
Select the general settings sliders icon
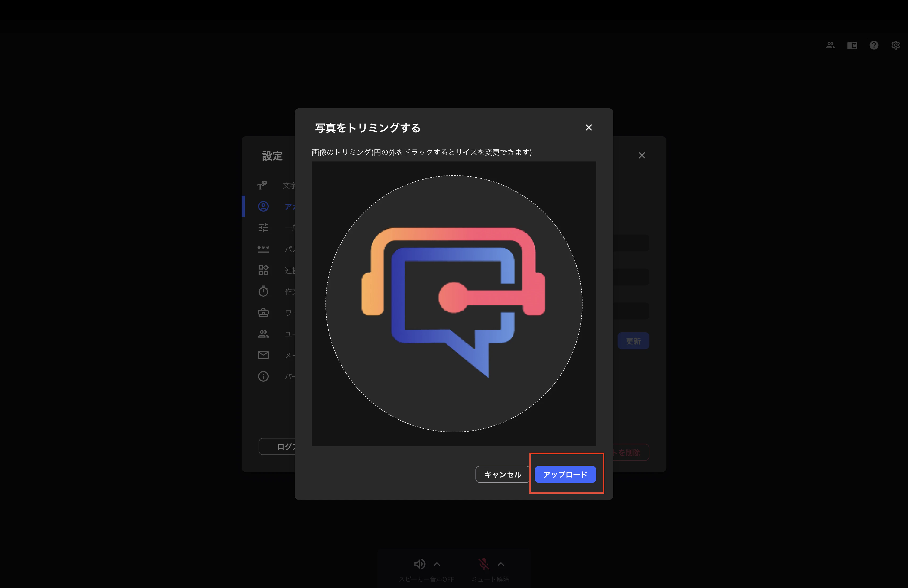(x=263, y=228)
